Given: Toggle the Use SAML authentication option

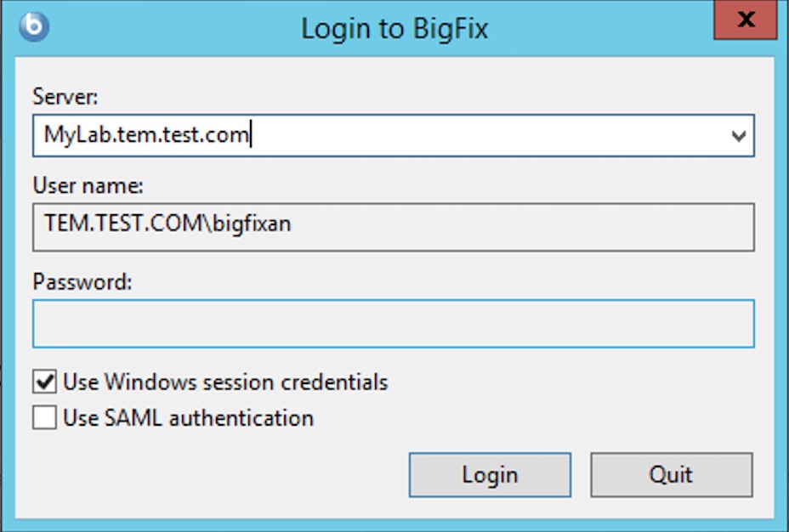Looking at the screenshot, I should pyautogui.click(x=44, y=417).
